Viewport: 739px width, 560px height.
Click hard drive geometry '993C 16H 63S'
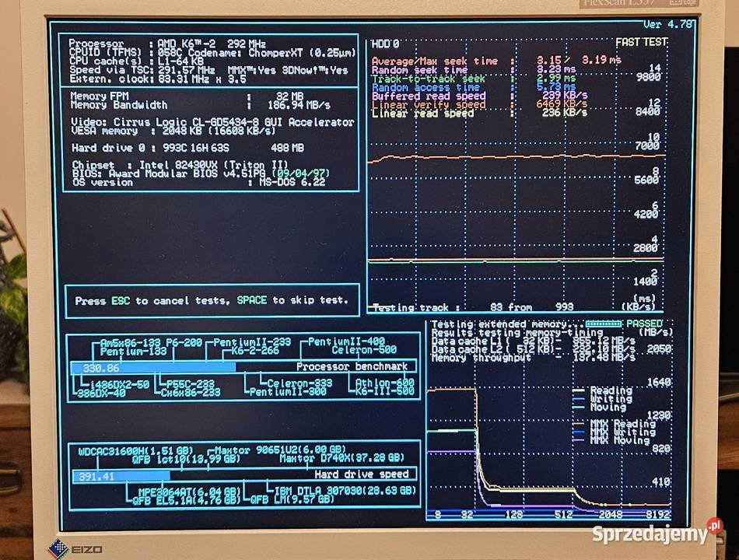195,148
